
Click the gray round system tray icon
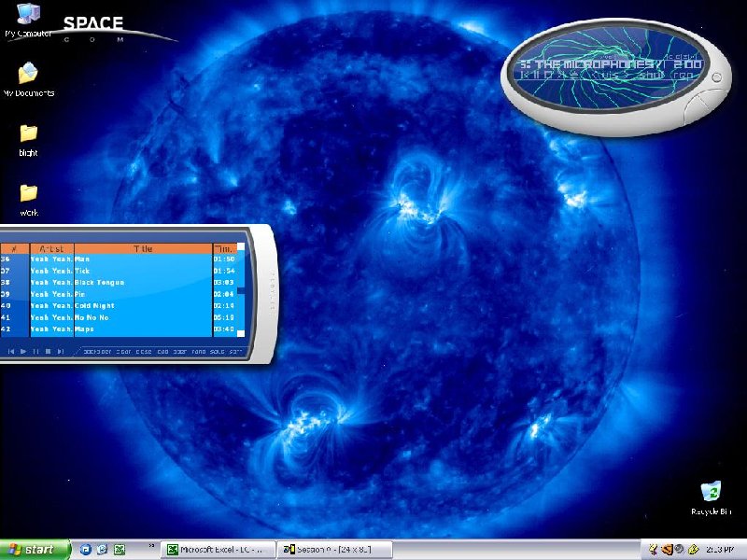point(679,550)
